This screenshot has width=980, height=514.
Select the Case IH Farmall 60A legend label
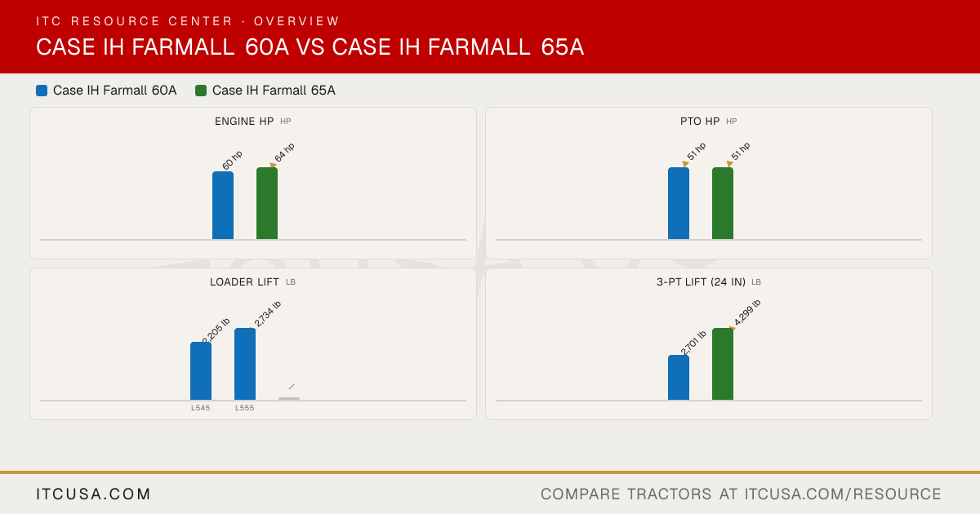(x=115, y=91)
